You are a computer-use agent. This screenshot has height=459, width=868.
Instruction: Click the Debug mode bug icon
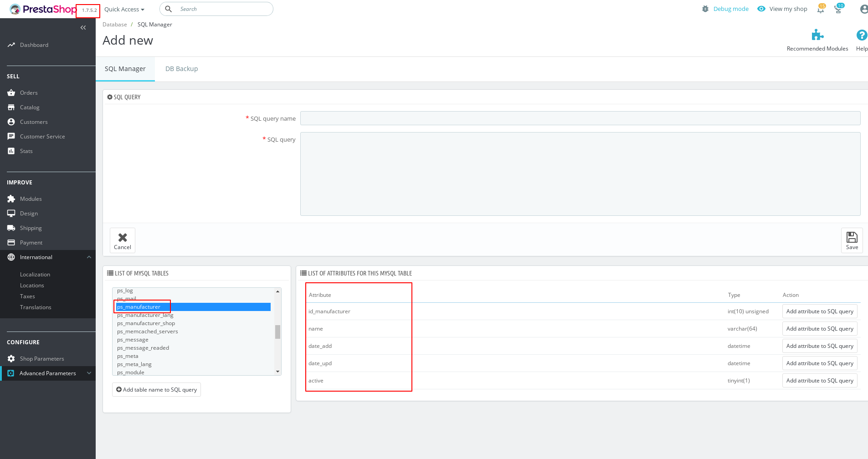[705, 9]
